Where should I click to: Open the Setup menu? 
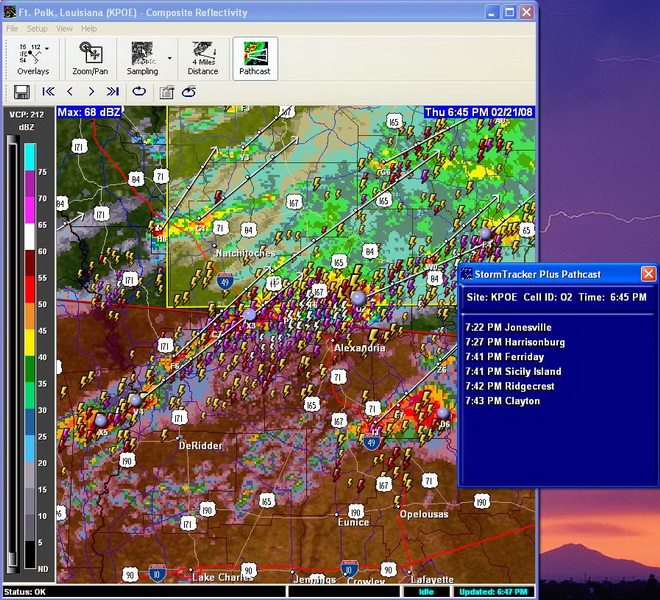point(36,29)
